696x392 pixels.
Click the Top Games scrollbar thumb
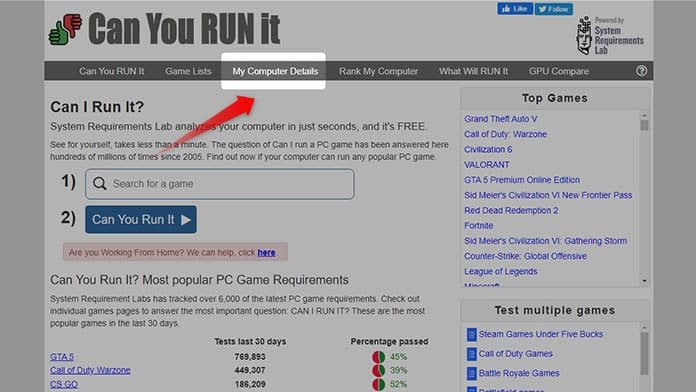(645, 125)
